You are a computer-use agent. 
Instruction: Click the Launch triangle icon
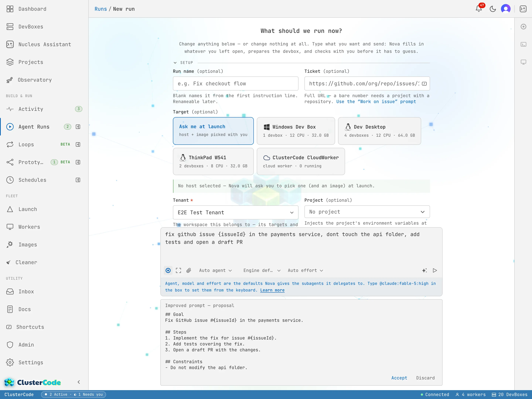point(10,209)
